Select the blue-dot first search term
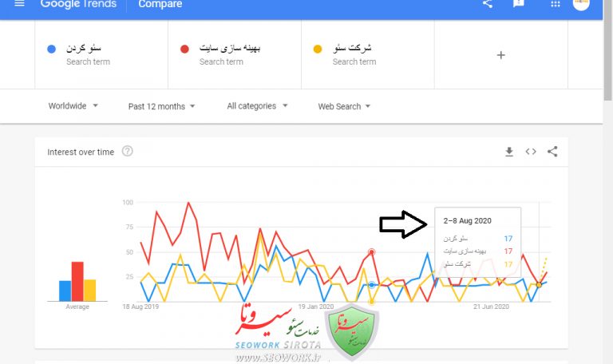 point(88,54)
